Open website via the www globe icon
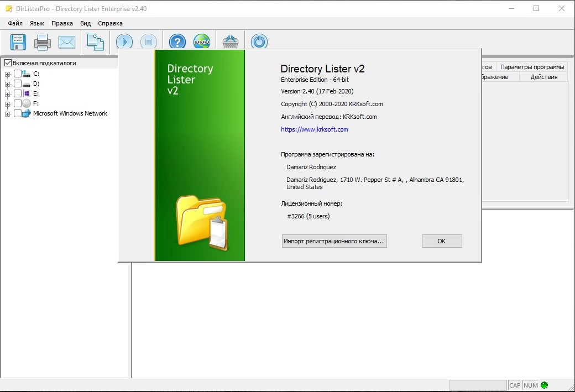 click(202, 41)
